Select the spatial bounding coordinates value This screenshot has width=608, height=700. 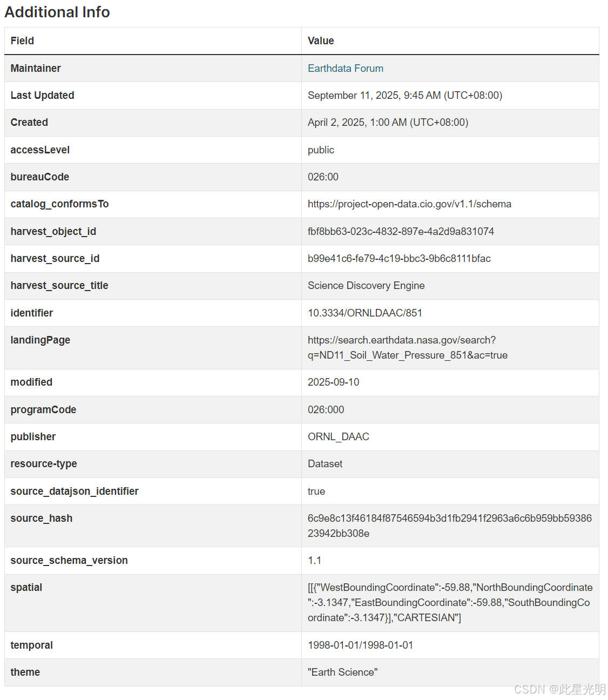click(450, 603)
